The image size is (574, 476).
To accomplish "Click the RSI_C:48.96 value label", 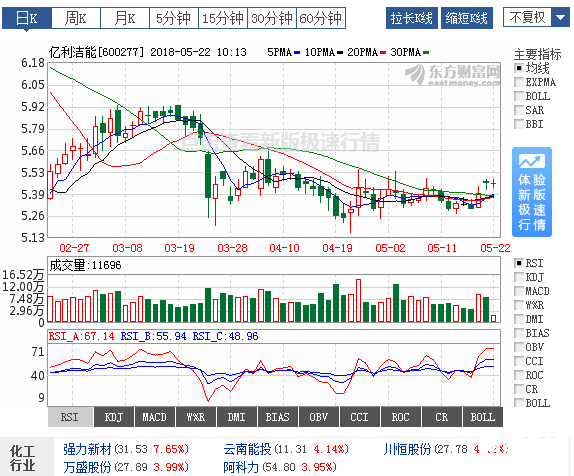I will (x=226, y=336).
